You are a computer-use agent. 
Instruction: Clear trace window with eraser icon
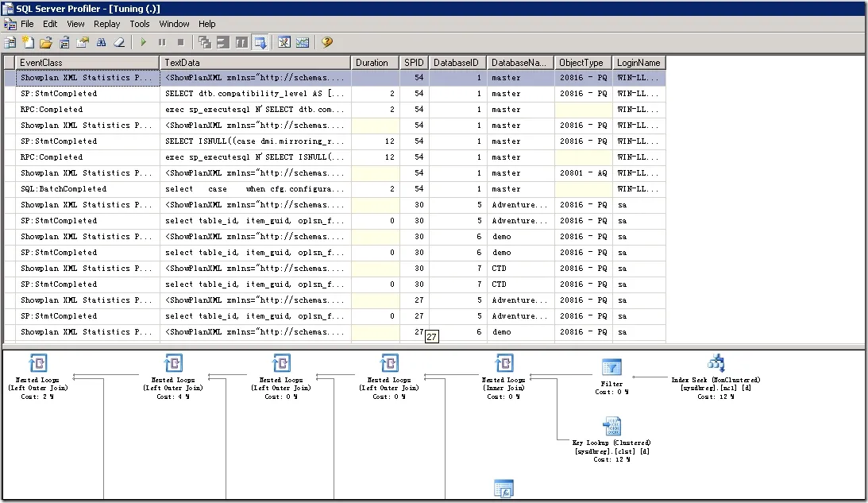point(119,42)
